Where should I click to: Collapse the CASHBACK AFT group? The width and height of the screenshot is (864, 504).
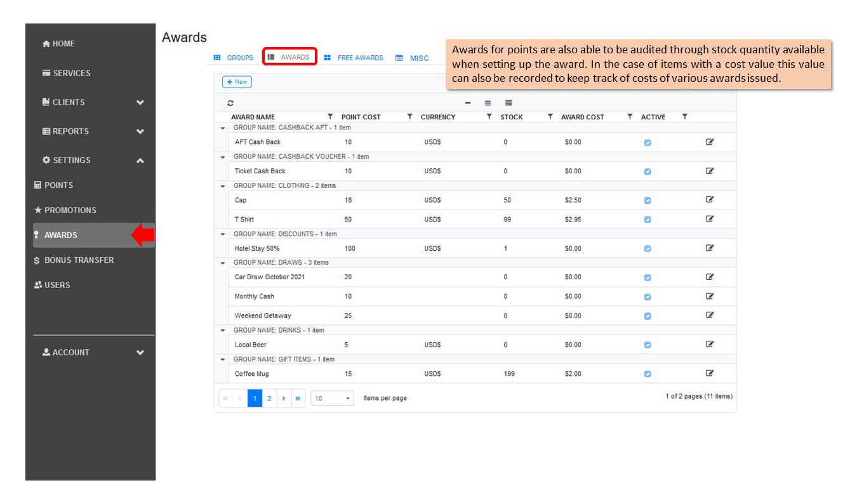tap(223, 128)
